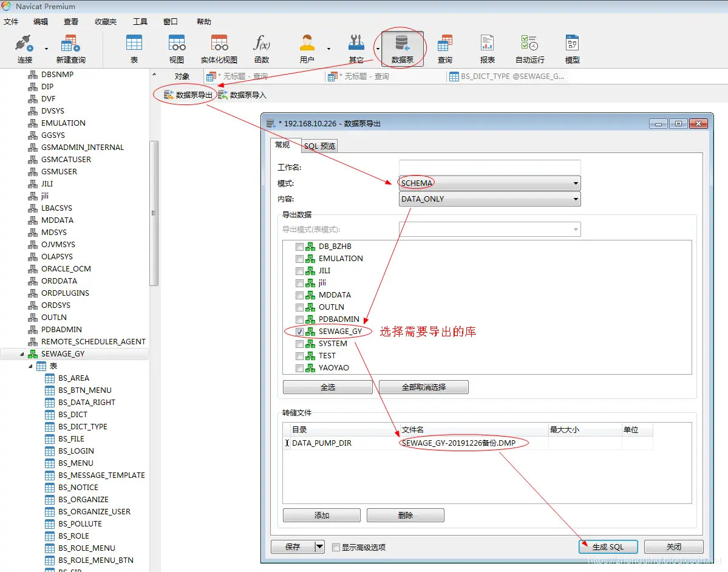Open the 编辑 (Edit) menu

click(x=41, y=21)
